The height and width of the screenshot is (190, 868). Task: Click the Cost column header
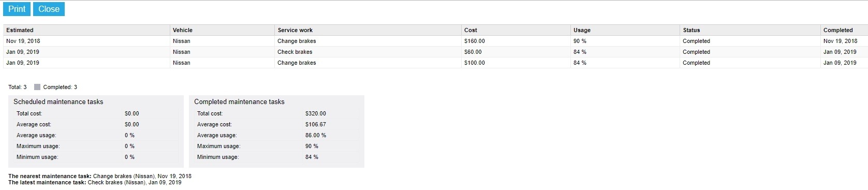[x=516, y=30]
